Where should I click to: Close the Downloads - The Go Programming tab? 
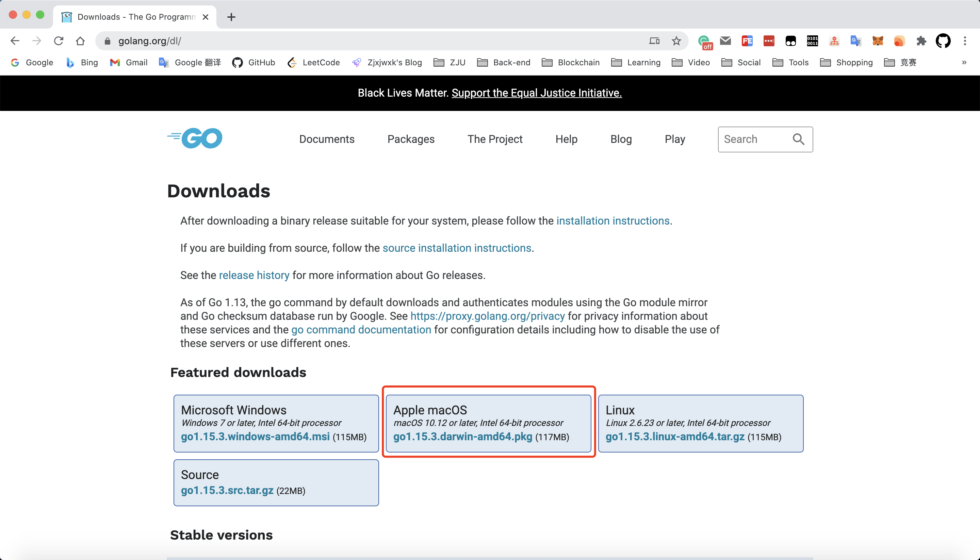coord(206,17)
